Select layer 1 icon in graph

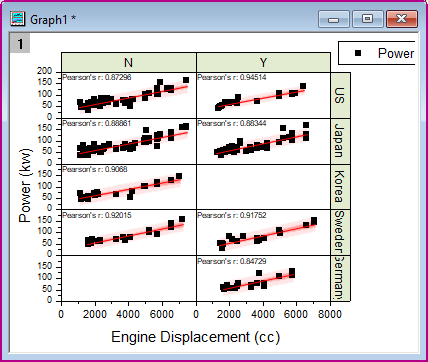coord(20,43)
